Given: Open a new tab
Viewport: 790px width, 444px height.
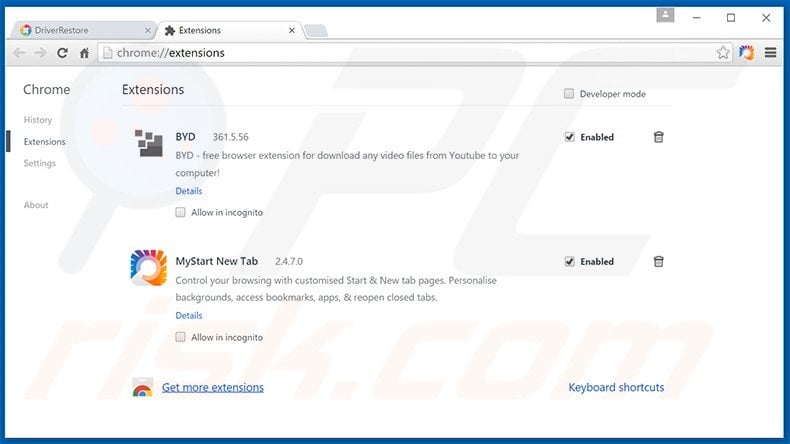Looking at the screenshot, I should (x=316, y=31).
